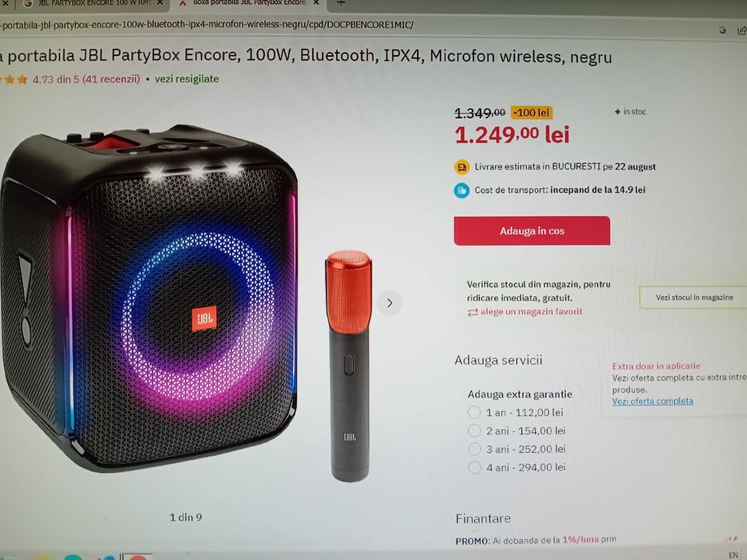Click the transport cost blue icon
Screen dimensions: 747x560
pos(461,190)
